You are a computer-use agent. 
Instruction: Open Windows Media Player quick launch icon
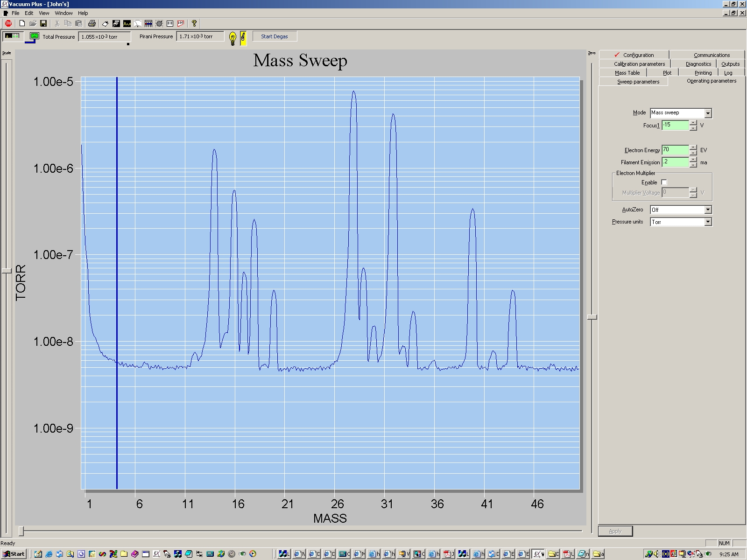click(x=253, y=554)
